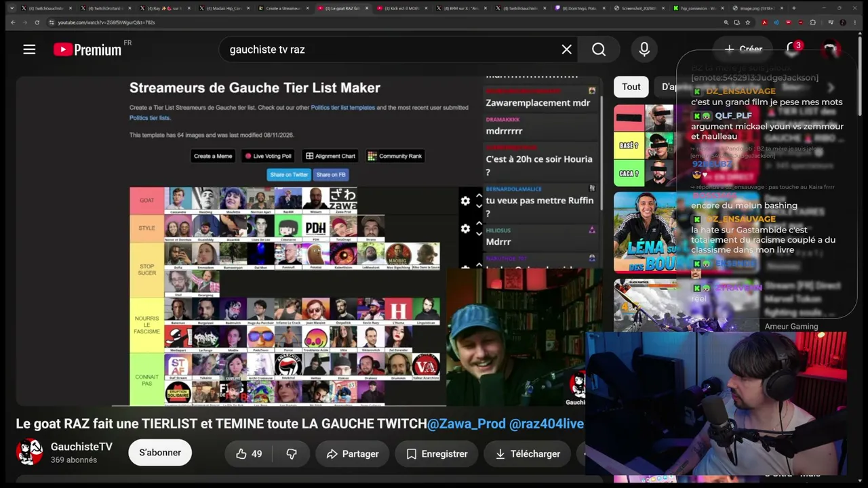Run search with the magnifier button
868x488 pixels.
coord(599,49)
